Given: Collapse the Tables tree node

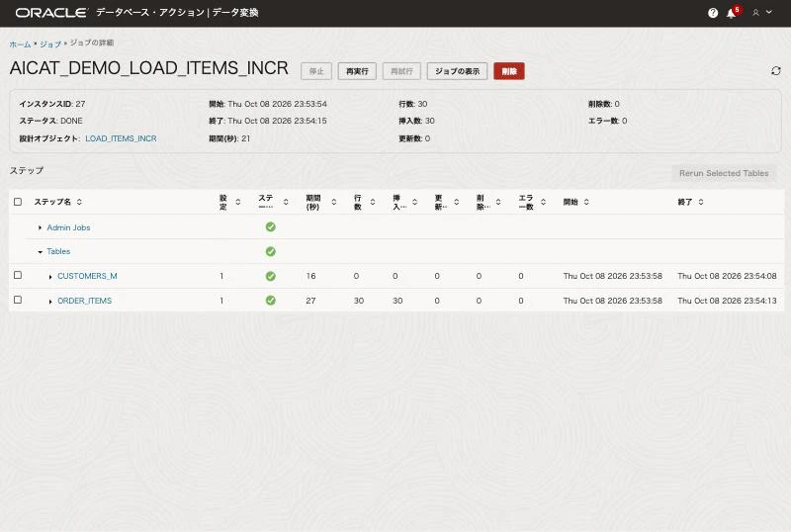Looking at the screenshot, I should 40,252.
